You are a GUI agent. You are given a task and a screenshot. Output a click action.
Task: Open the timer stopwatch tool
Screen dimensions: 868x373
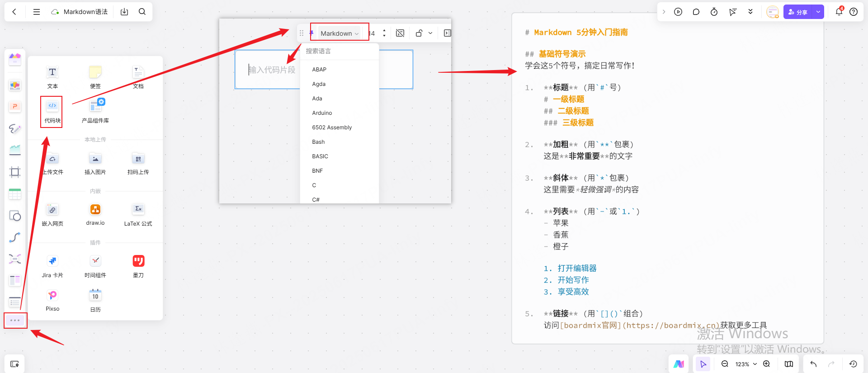714,12
